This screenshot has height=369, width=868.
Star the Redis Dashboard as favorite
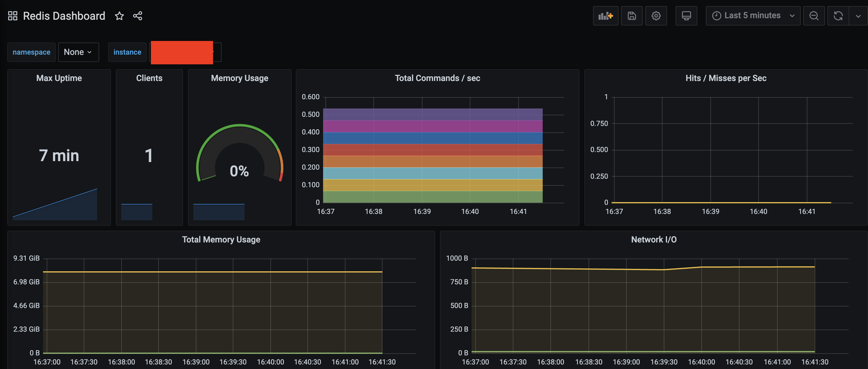119,16
